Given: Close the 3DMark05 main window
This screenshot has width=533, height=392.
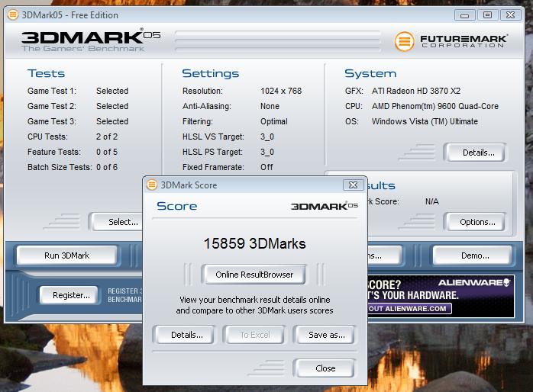Looking at the screenshot, I should 510,15.
